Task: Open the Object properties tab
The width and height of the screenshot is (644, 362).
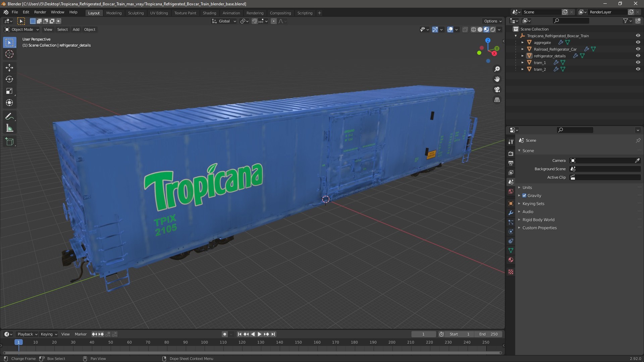Action: tap(511, 203)
